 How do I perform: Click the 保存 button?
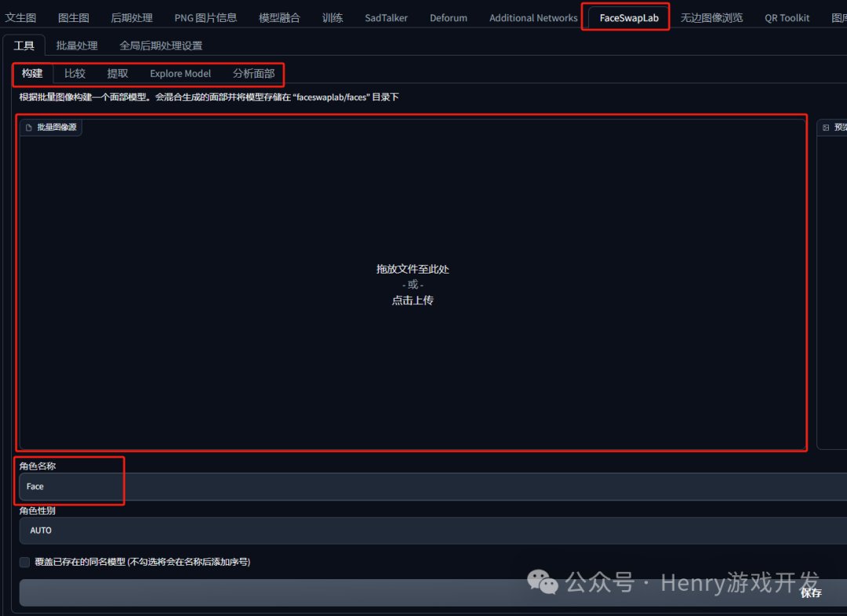[433, 592]
